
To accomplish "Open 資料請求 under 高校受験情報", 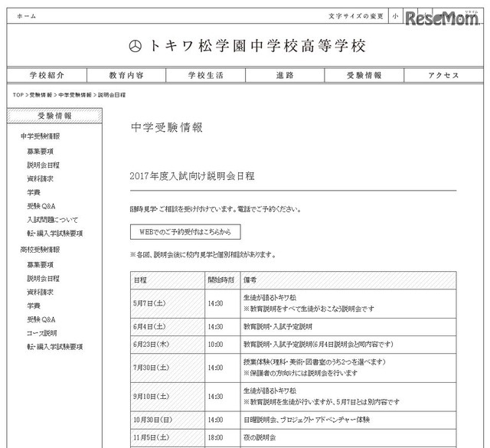I will (41, 293).
